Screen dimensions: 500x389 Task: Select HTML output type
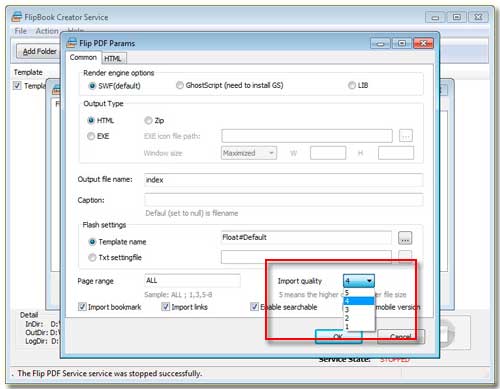click(91, 120)
